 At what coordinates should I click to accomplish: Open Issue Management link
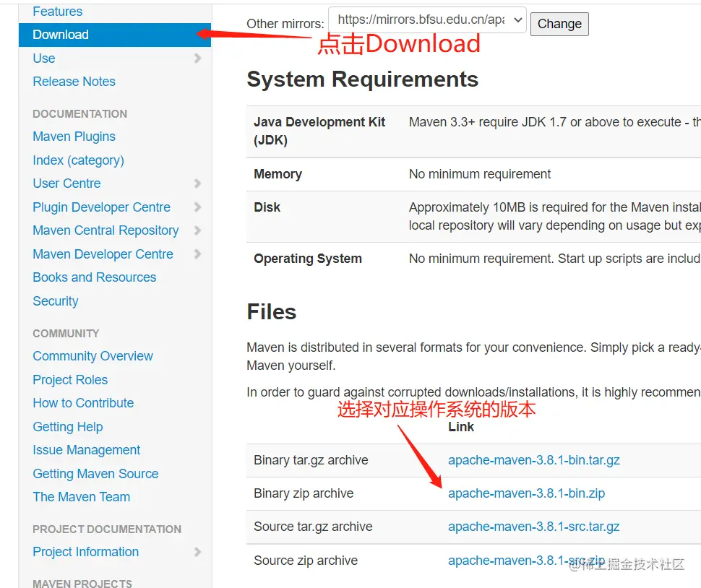coord(86,450)
